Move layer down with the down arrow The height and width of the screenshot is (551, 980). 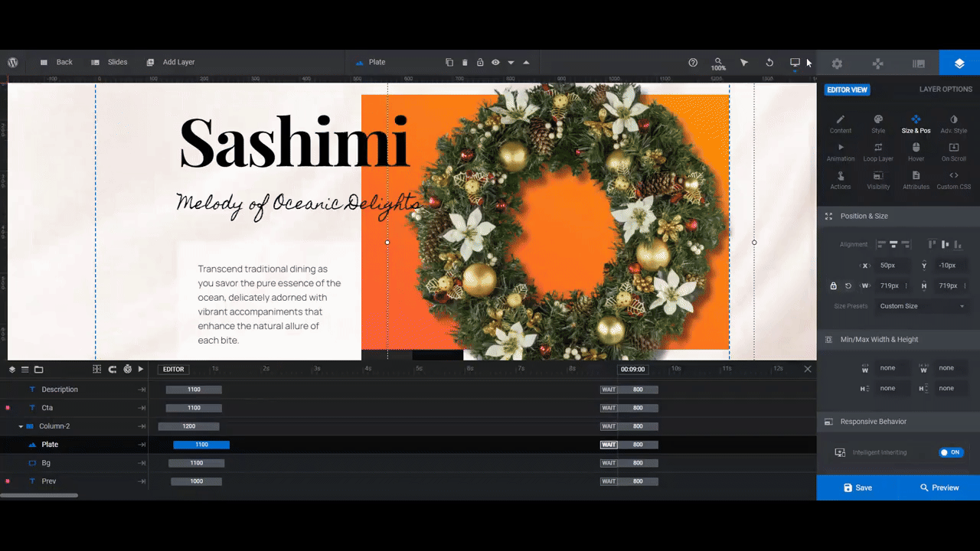pyautogui.click(x=511, y=63)
